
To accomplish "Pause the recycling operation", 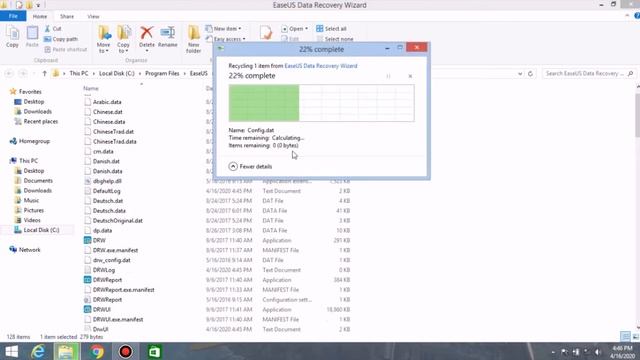I will (x=388, y=76).
